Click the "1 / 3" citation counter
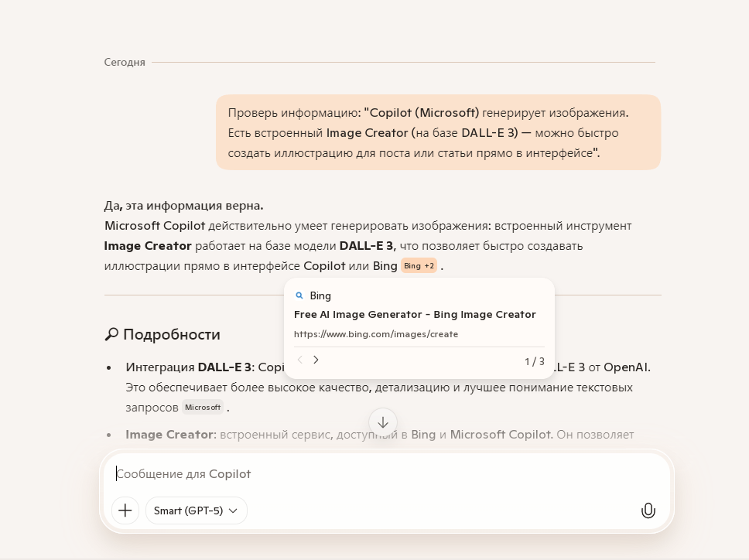This screenshot has width=749, height=560. 532,360
